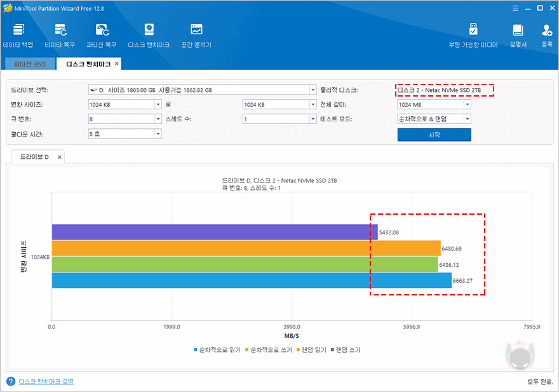The image size is (559, 392).
Task: Click the 6663.27 value label
Action: click(462, 281)
